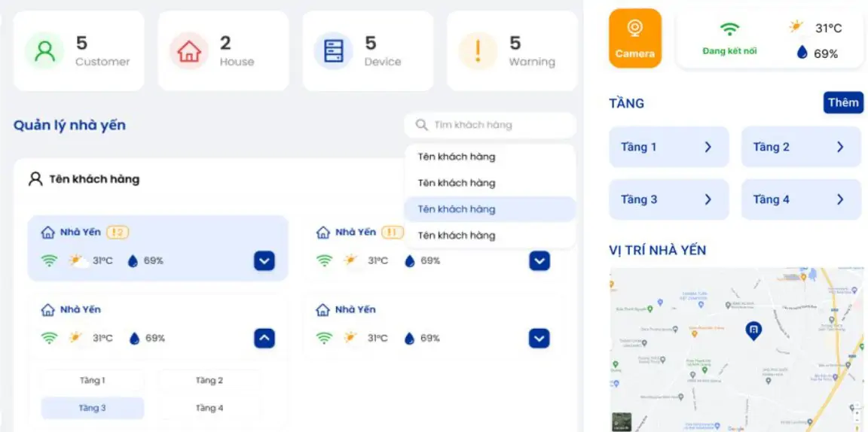This screenshot has height=432, width=868.
Task: Click the red House icon in summary card
Action: (189, 51)
